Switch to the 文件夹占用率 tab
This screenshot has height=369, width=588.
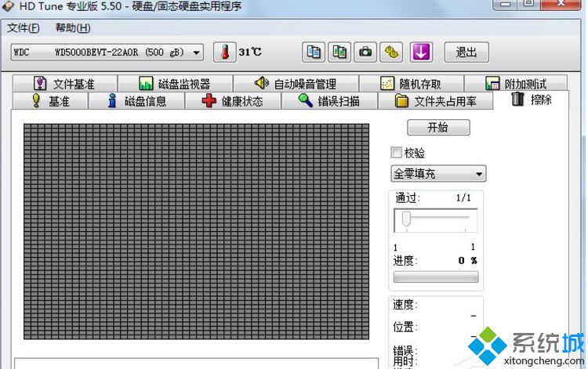pyautogui.click(x=435, y=101)
